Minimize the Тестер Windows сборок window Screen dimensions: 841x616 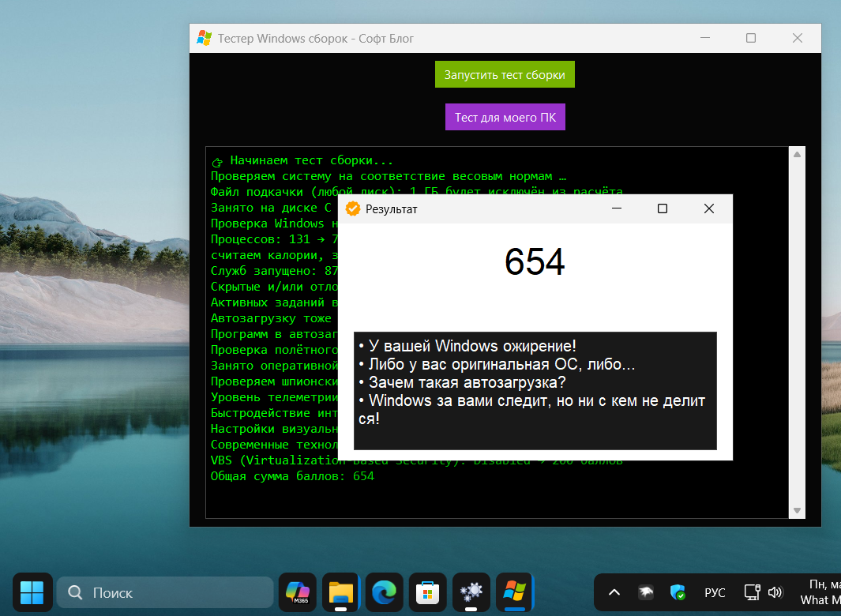tap(705, 38)
